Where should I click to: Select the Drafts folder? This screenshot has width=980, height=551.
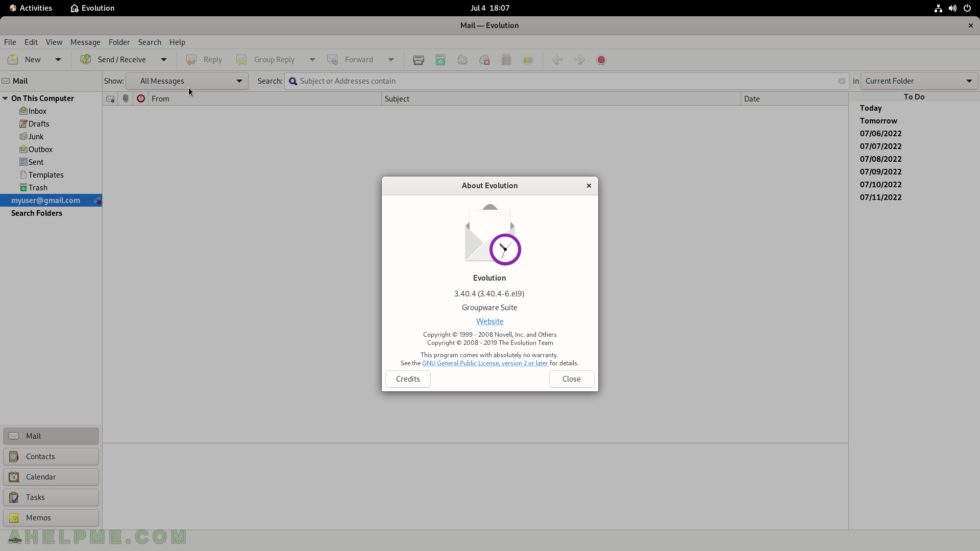(51, 124)
